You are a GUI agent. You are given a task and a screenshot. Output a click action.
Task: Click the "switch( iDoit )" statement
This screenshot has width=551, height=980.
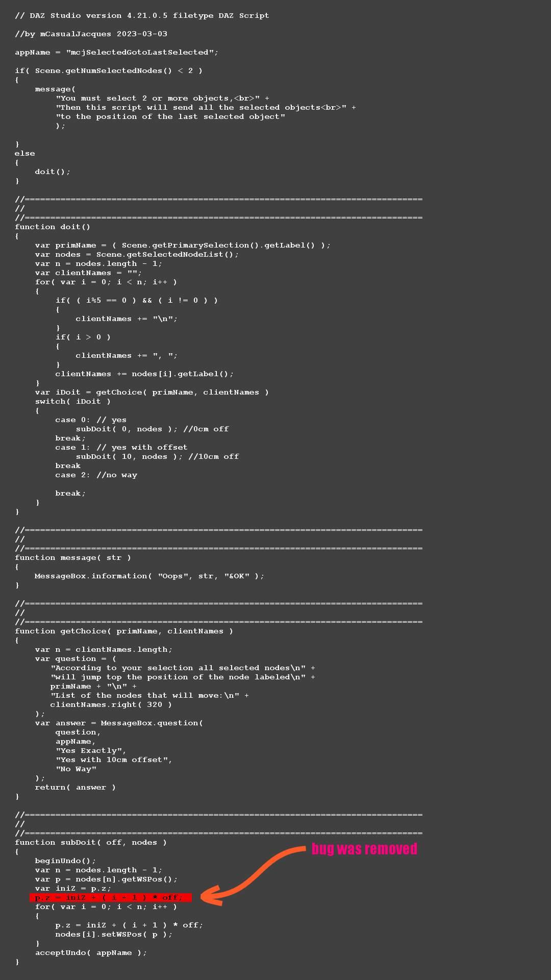(72, 401)
